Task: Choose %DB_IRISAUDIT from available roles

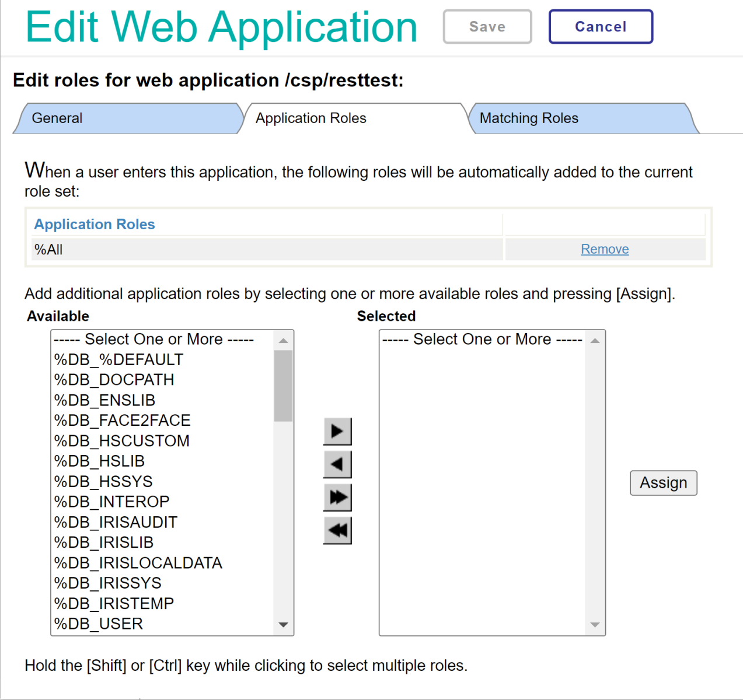Action: [116, 522]
